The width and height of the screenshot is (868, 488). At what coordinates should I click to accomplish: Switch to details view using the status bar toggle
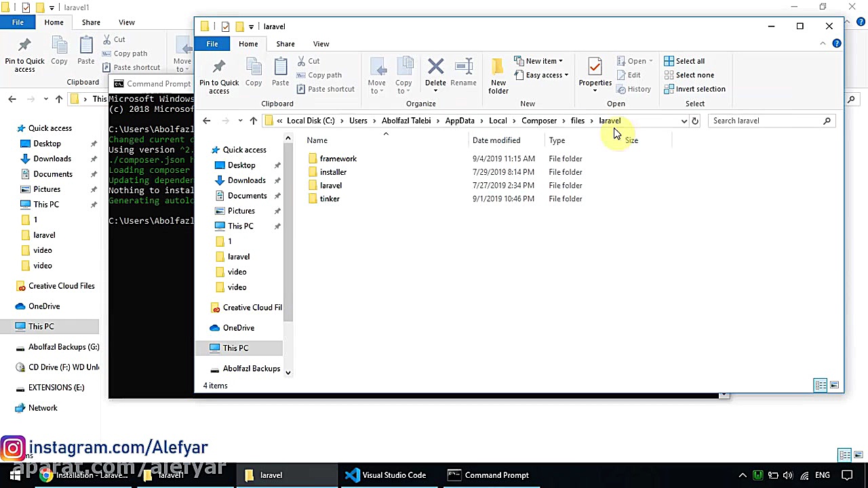tap(821, 386)
